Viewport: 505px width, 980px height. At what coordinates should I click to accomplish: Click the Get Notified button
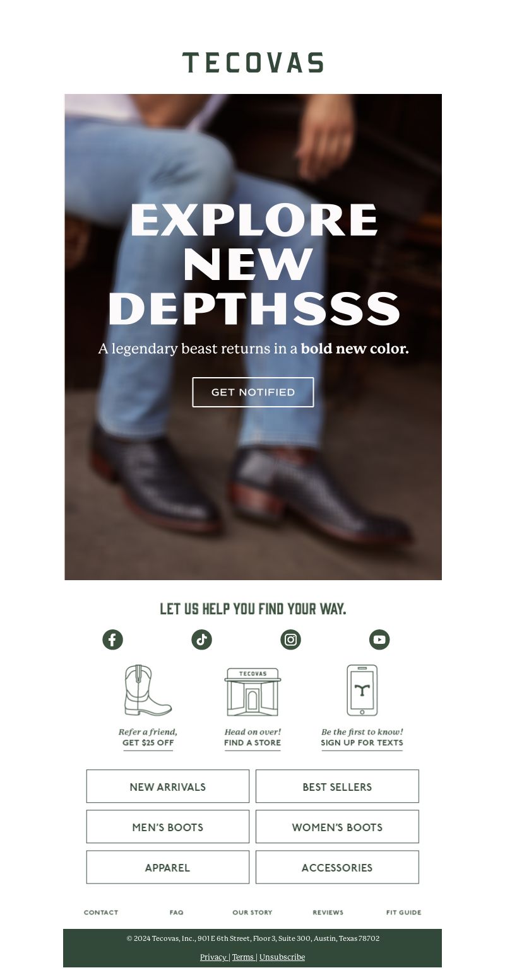(253, 392)
